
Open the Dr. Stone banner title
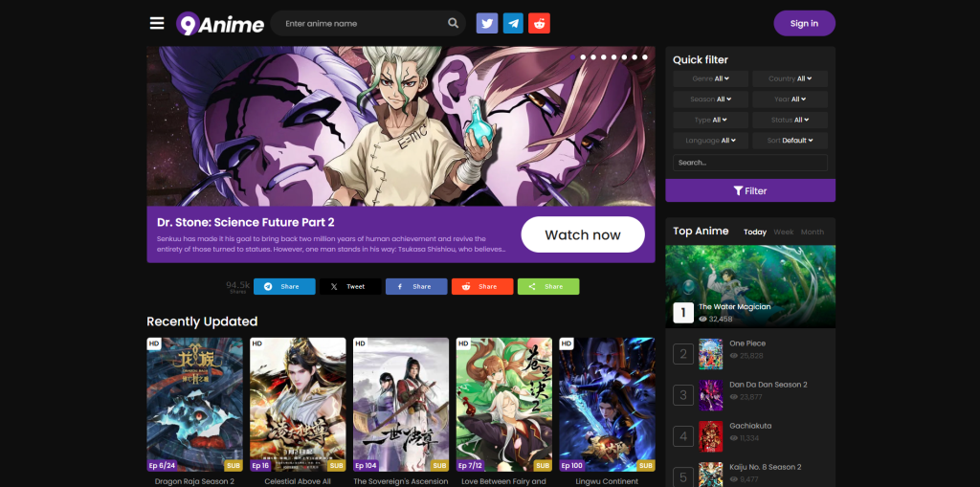coord(246,223)
